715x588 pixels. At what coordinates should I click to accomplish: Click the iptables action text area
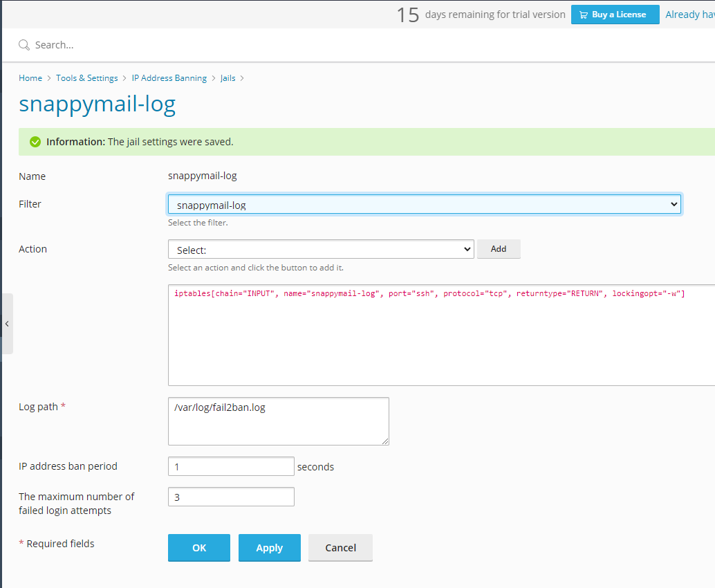pyautogui.click(x=441, y=335)
